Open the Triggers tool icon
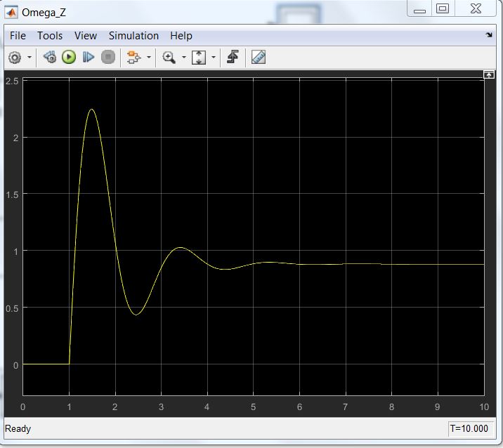Viewport: 503px width, 448px height. click(x=233, y=58)
